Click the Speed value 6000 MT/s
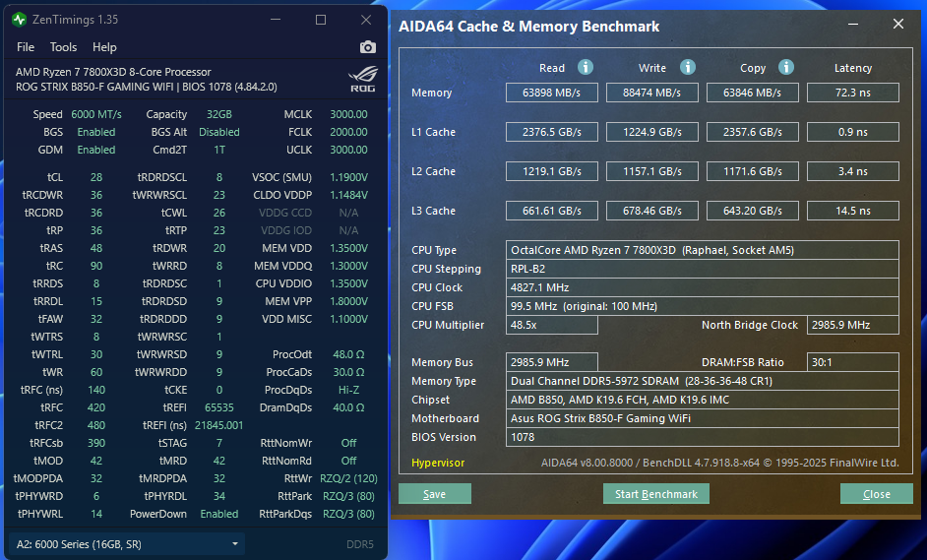927x560 pixels. click(96, 114)
